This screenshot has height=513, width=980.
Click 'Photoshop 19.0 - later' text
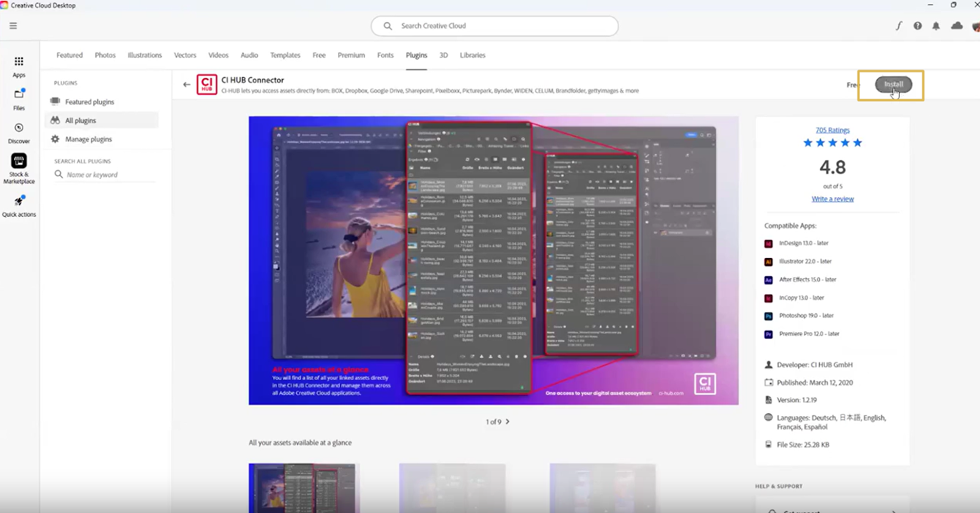point(806,316)
